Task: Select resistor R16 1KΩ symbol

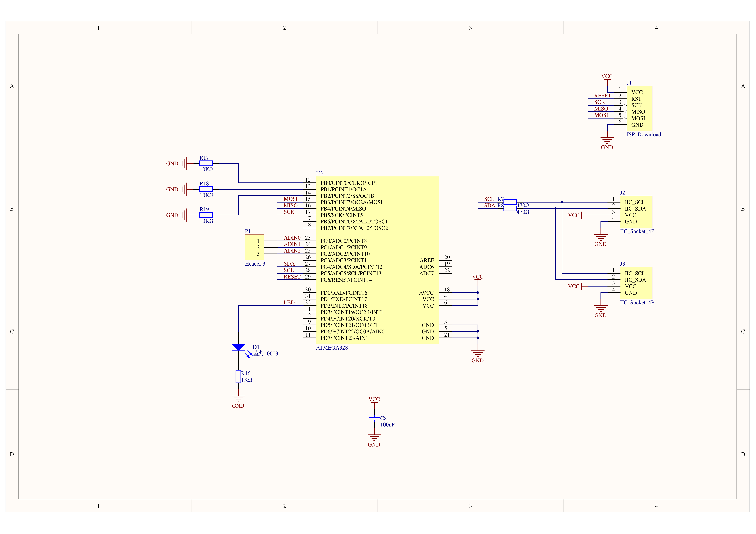Action: [x=238, y=376]
